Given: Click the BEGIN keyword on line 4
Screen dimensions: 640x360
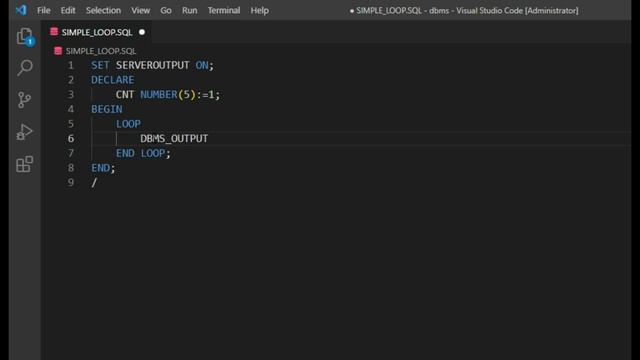Looking at the screenshot, I should pos(107,109).
